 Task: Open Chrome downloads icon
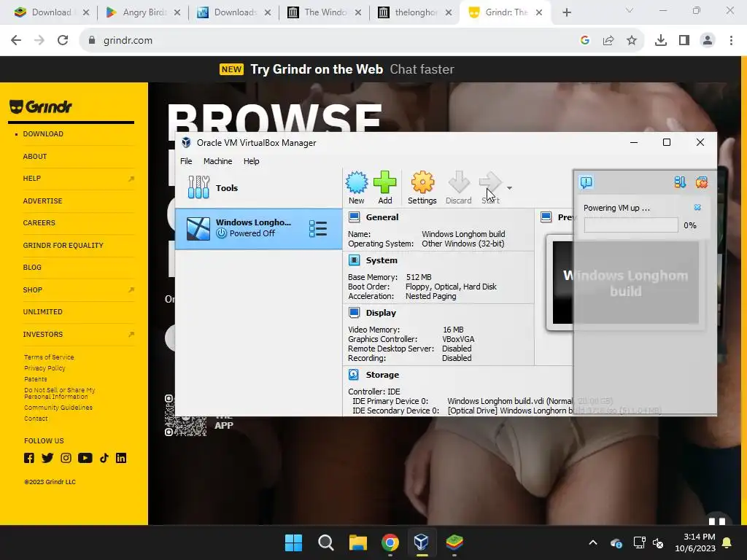coord(661,41)
